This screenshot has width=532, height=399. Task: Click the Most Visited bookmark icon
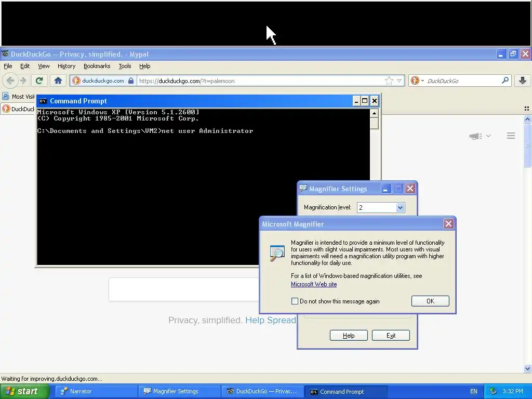(6, 96)
